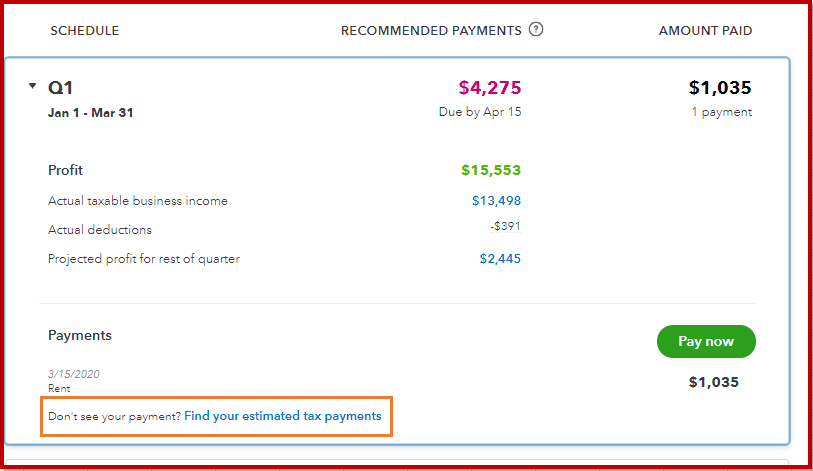Click the $1,035 payment amount beside Rent
813x471 pixels.
(x=713, y=382)
